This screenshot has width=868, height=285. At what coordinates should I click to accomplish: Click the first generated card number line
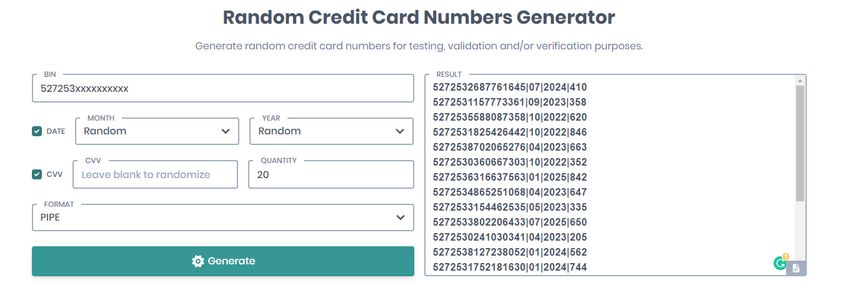coord(510,87)
